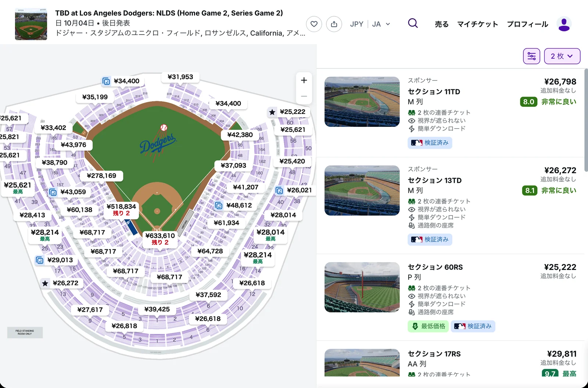The height and width of the screenshot is (388, 588).
Task: Click the event thumbnail in the header
Action: point(31,24)
